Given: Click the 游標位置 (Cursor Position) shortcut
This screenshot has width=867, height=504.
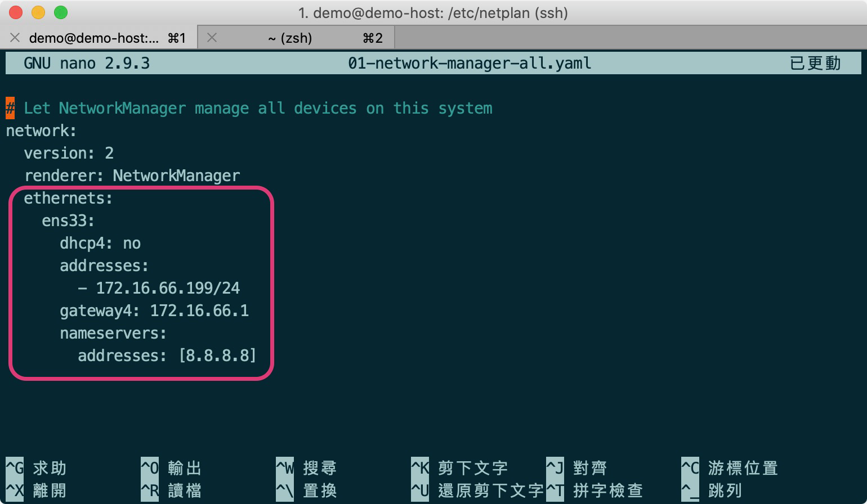Looking at the screenshot, I should (x=743, y=467).
